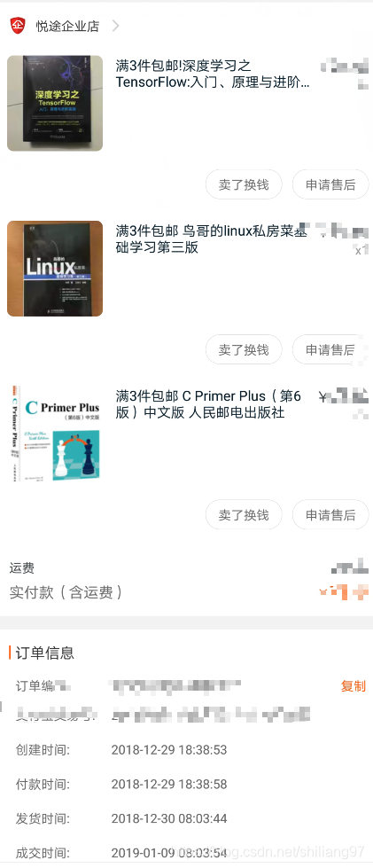Tap the 实付款（含运费）total row
This screenshot has height=868, width=373.
pyautogui.click(x=186, y=592)
